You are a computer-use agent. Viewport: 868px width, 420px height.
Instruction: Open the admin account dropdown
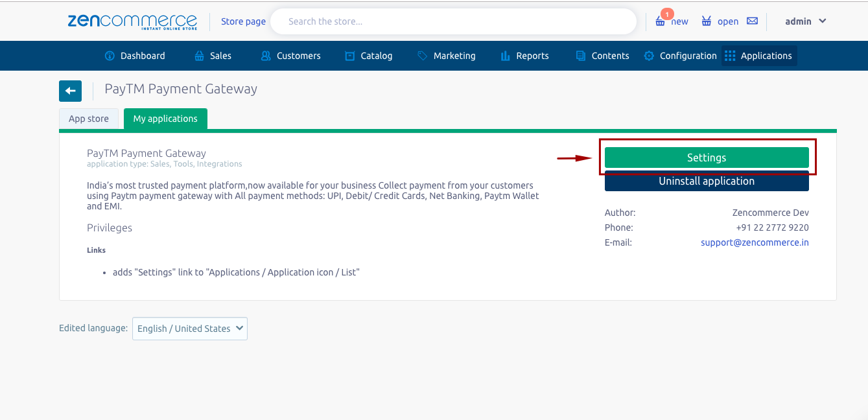[x=806, y=21]
